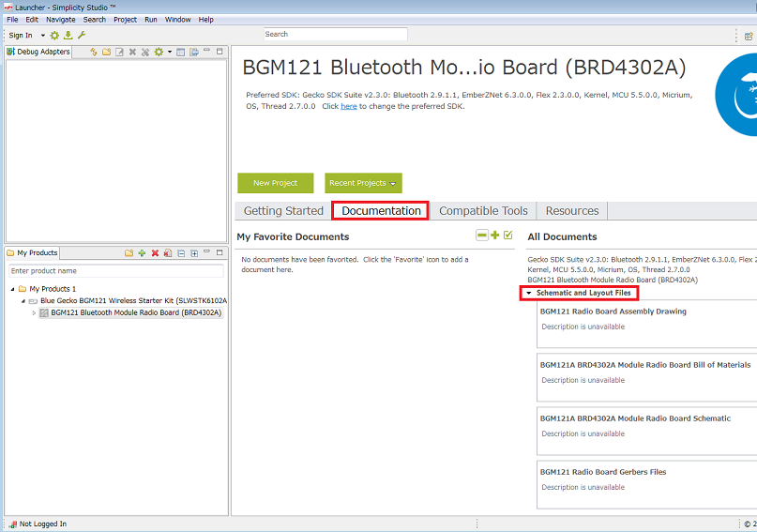The image size is (757, 532).
Task: Open BRD4302A Module Radio Board Bill of Materials
Action: 645,365
